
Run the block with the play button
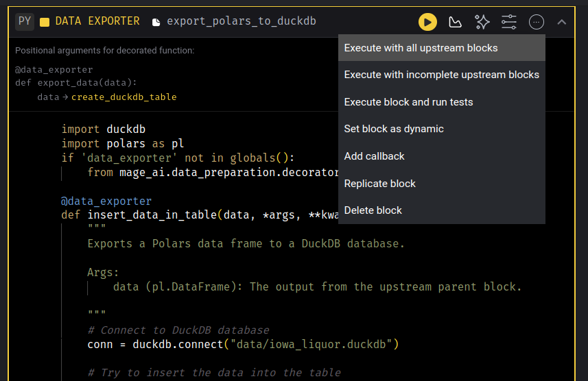[427, 22]
